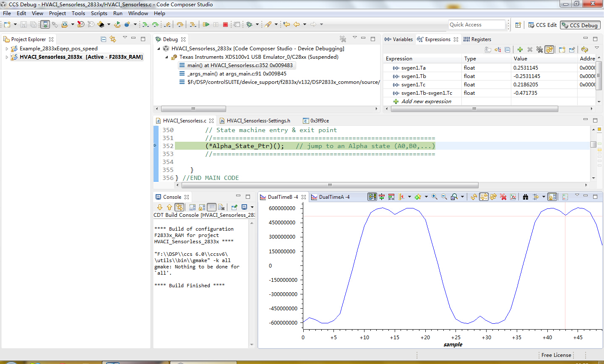Click the code editor horizontal scrollbar

click(x=329, y=185)
